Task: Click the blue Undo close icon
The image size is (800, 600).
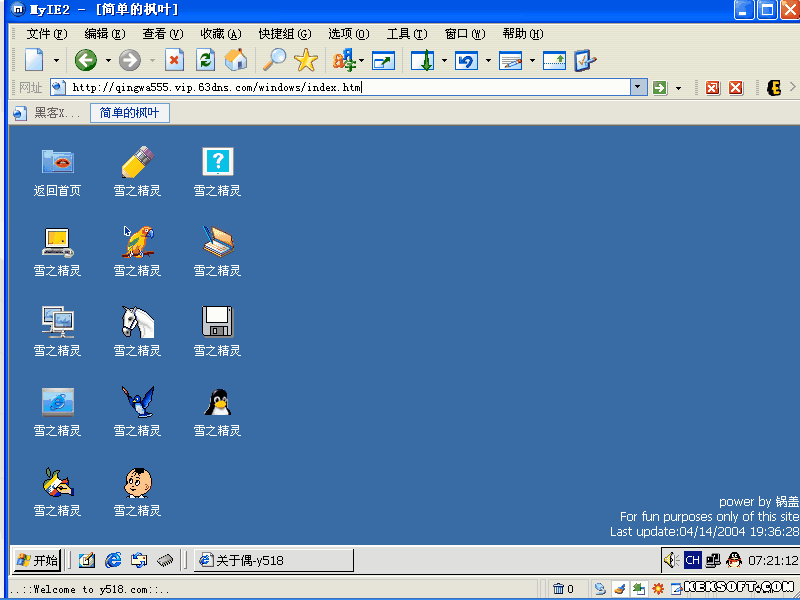Action: 466,61
